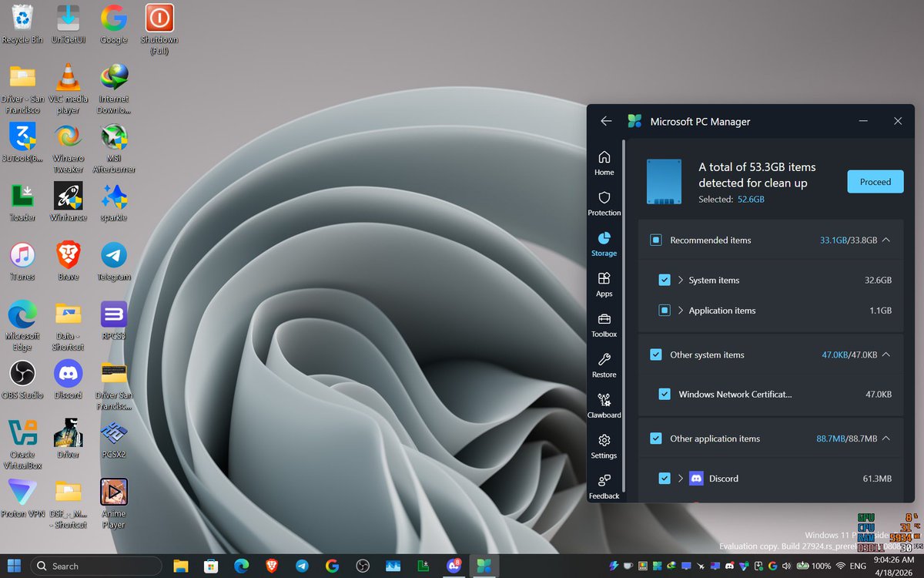Select the VLC media player desktop icon
Viewport: 924px width, 578px height.
click(68, 89)
